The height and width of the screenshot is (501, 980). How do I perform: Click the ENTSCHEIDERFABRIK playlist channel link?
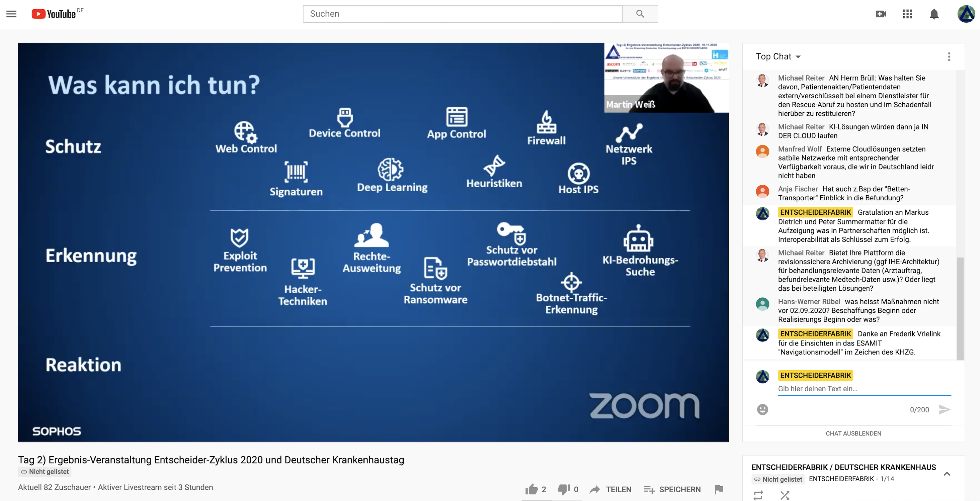click(841, 479)
